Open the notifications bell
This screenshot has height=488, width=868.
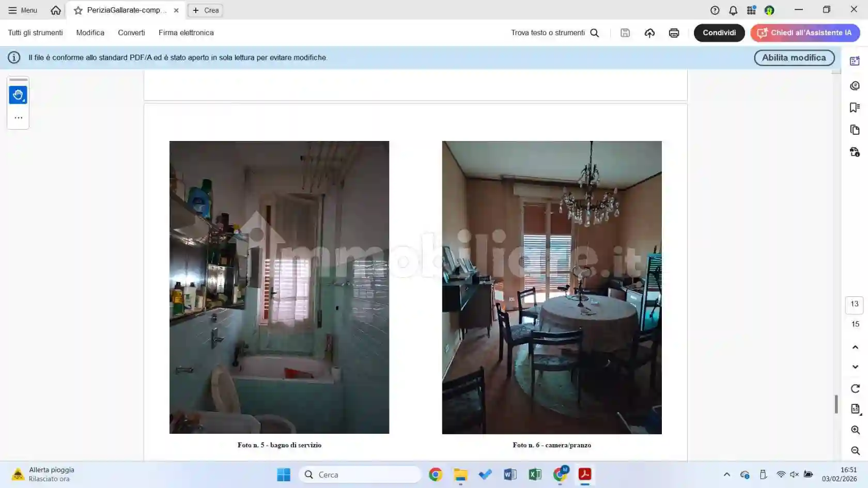(733, 10)
